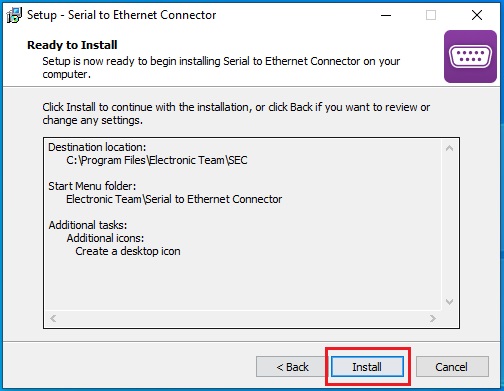Click the scroll up arrow in summary box

point(449,148)
